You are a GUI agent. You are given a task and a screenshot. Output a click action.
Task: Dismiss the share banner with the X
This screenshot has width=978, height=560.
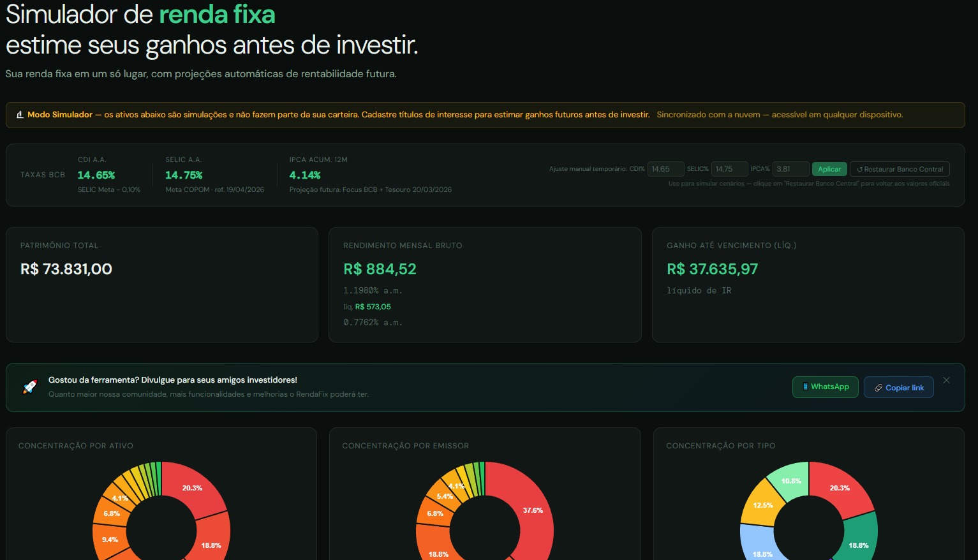[946, 380]
